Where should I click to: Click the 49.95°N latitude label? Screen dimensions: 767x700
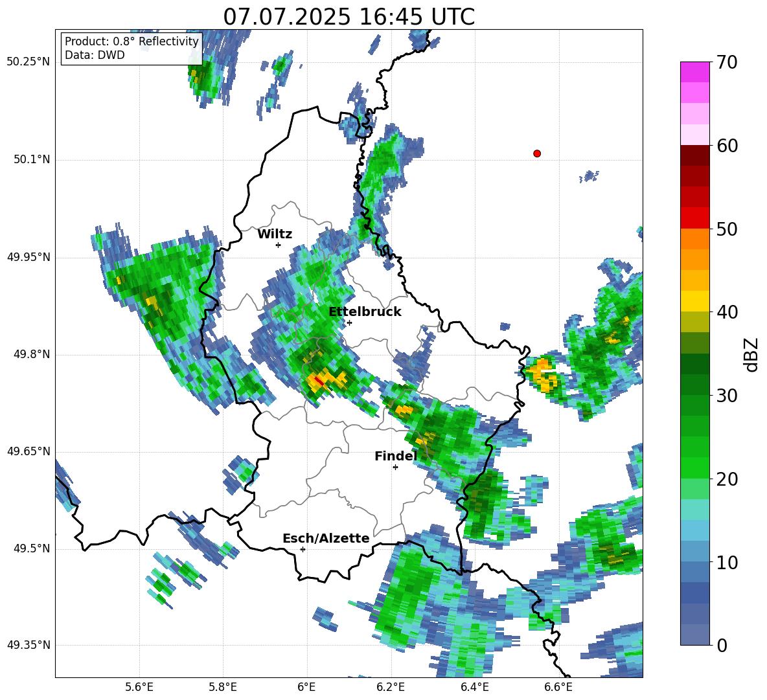(x=29, y=257)
